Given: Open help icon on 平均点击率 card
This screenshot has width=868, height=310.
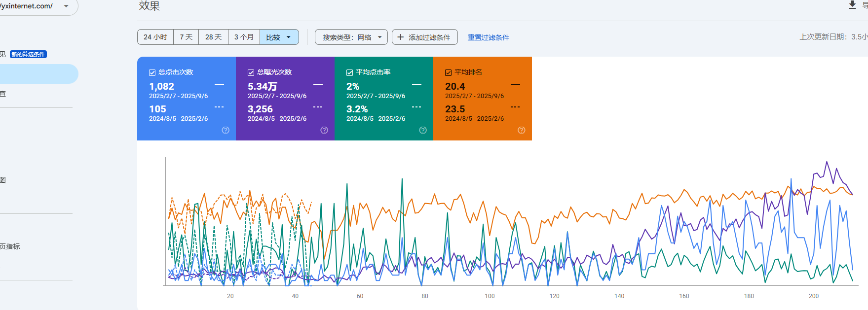Looking at the screenshot, I should click(x=423, y=130).
